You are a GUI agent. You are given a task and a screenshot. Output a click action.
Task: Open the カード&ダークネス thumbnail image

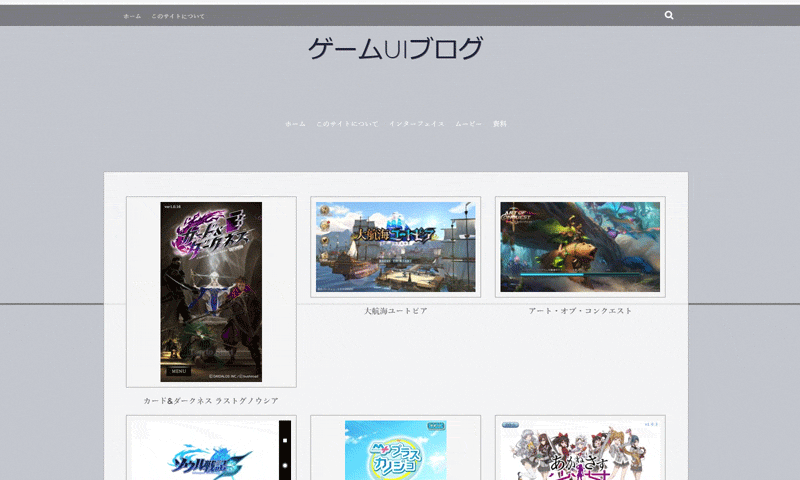click(211, 292)
